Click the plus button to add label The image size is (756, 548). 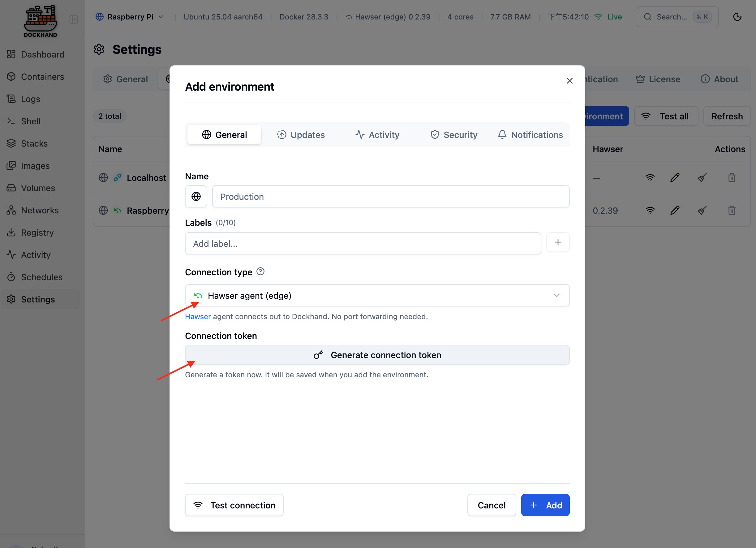point(558,242)
